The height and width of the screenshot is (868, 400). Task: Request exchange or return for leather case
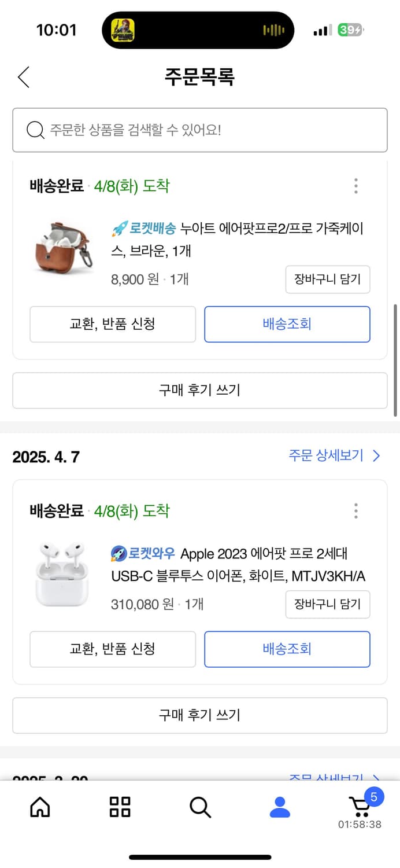click(113, 324)
